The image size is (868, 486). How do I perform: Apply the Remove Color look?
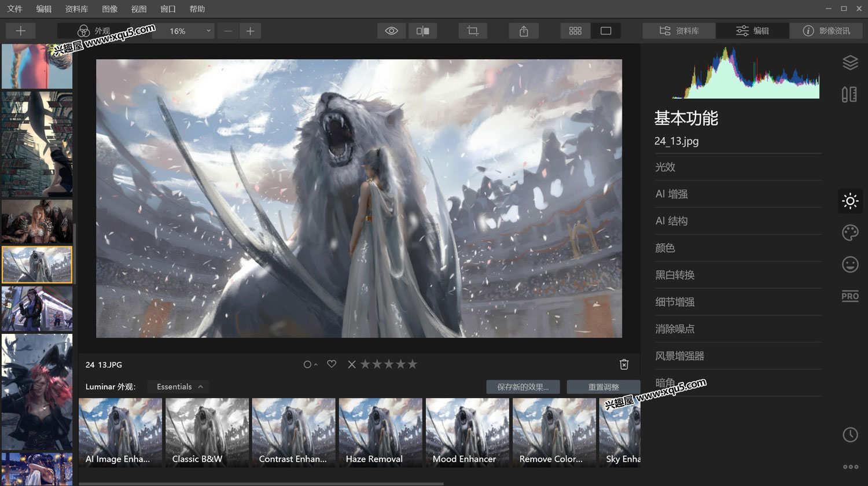[554, 432]
